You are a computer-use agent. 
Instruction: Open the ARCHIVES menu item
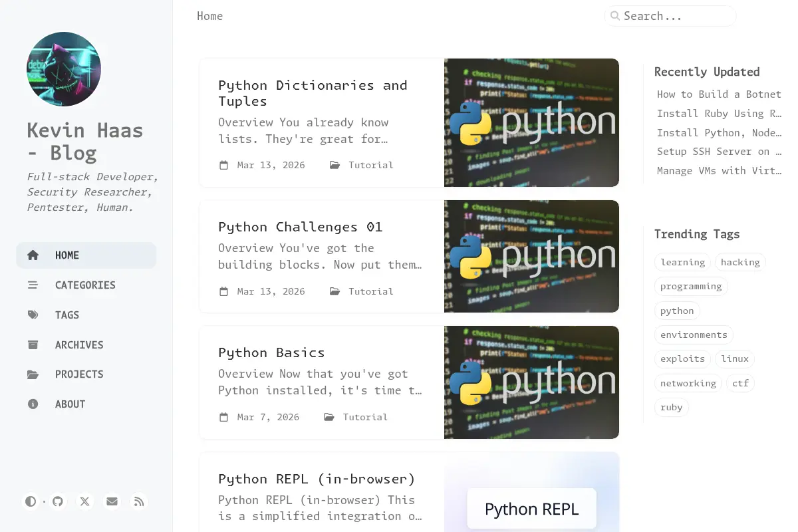86,344
